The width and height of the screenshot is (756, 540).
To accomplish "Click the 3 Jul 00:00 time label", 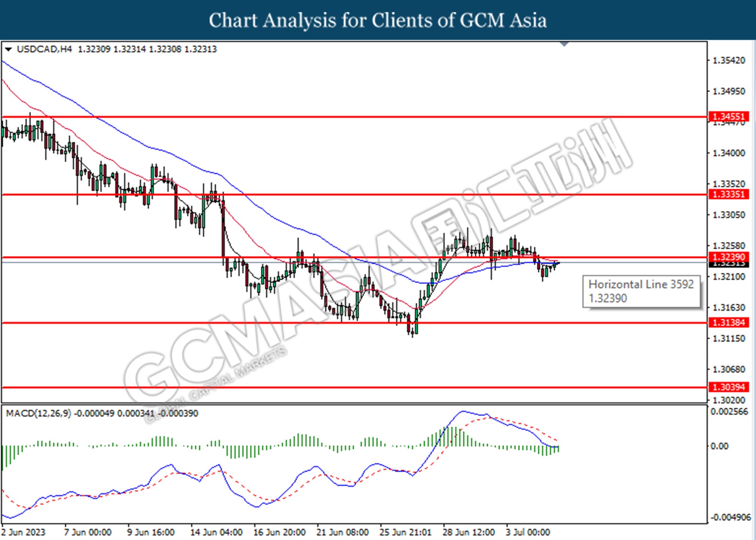I will tap(528, 532).
